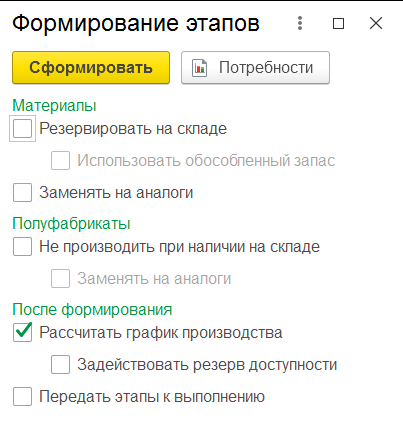Check Передать этапы к выполнению box

22,396
